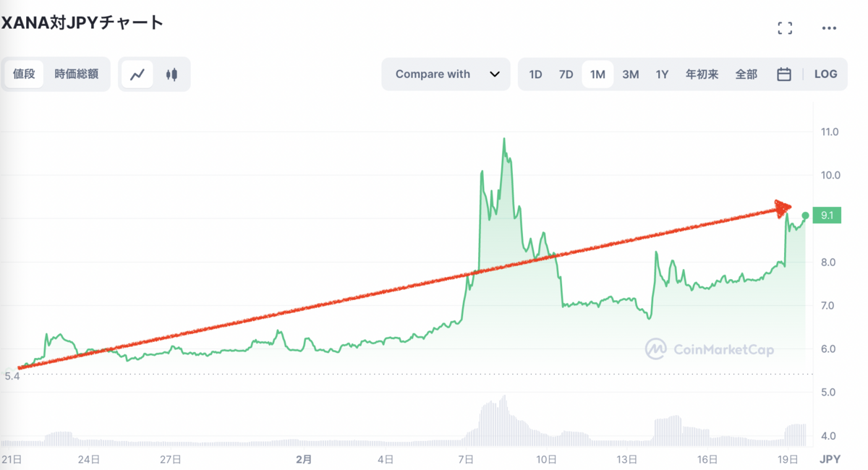Screen dimensions: 868x470
Task: Click the 7.0 axis label
Action: coord(829,305)
